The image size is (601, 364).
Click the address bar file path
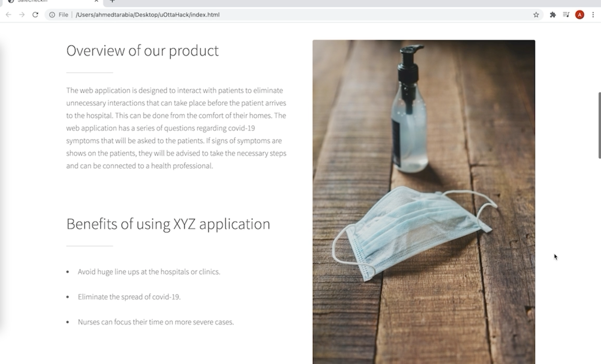click(148, 15)
